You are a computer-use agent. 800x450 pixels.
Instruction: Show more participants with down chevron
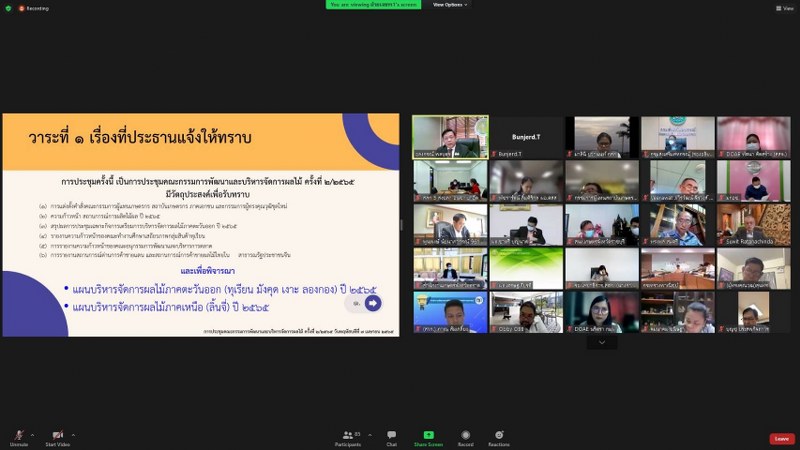[x=601, y=342]
